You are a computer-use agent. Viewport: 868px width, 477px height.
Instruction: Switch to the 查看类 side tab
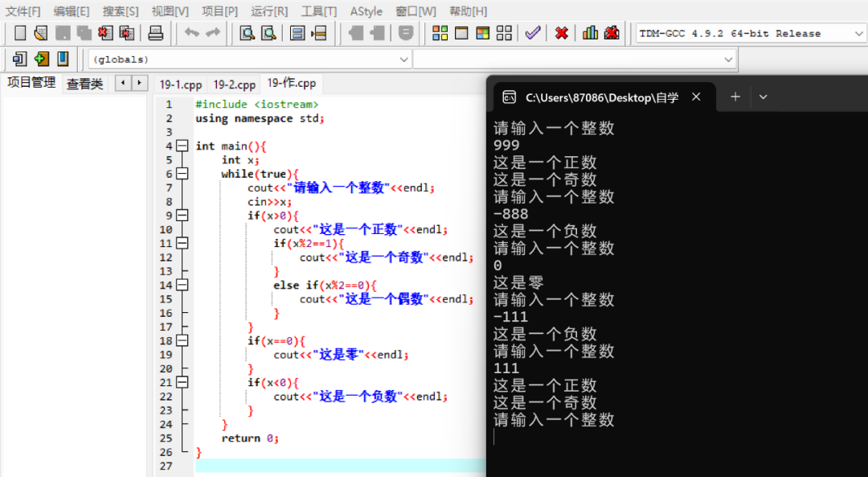click(84, 84)
